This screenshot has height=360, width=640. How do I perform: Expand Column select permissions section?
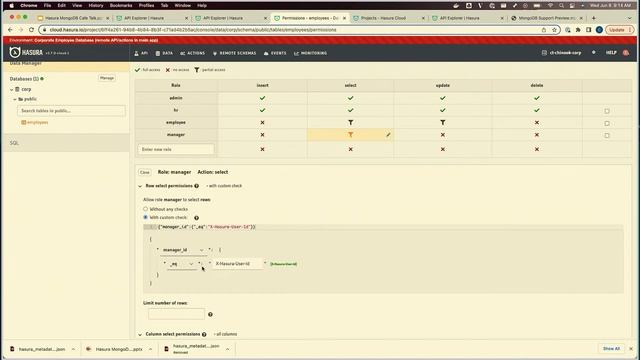click(140, 334)
